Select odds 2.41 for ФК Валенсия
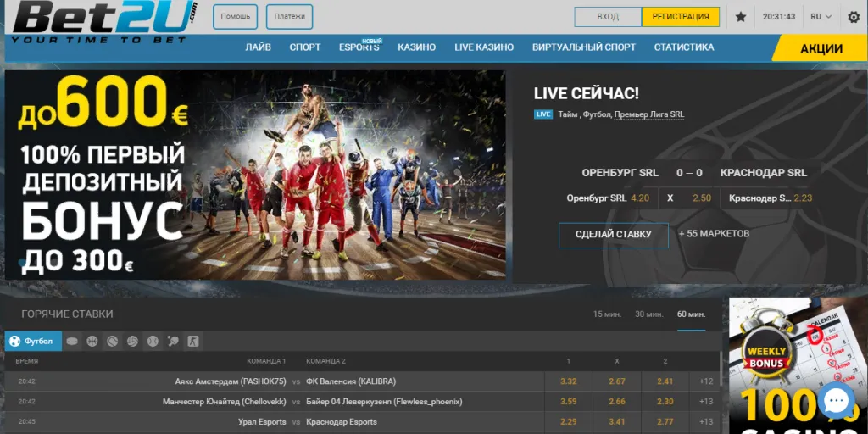Image resolution: width=868 pixels, height=434 pixels. [665, 381]
